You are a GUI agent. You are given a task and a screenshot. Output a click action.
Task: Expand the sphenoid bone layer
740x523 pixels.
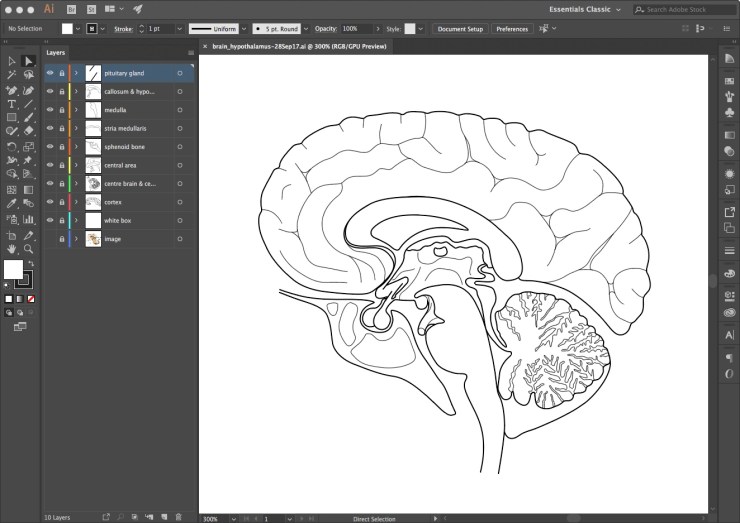(76, 147)
